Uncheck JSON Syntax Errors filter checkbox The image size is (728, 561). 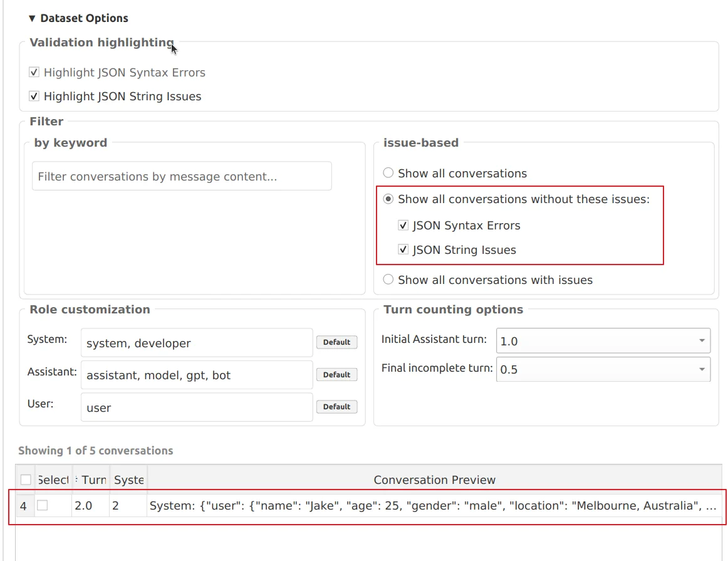403,225
